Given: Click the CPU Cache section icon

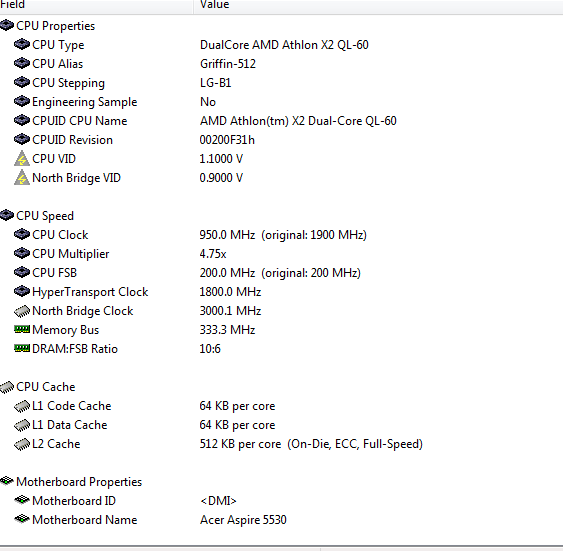Looking at the screenshot, I should 7,387.
